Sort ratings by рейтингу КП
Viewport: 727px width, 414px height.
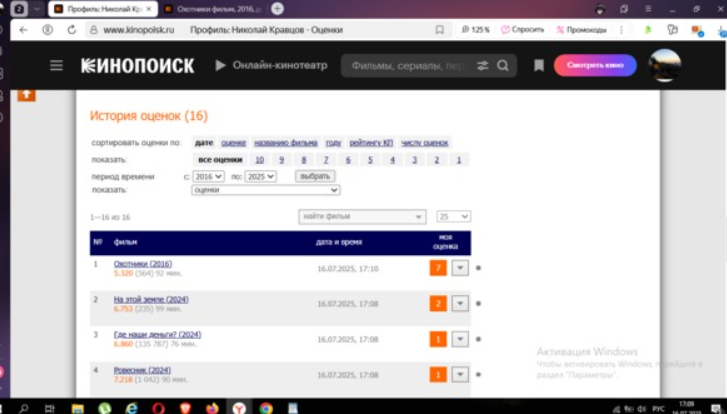pos(371,142)
